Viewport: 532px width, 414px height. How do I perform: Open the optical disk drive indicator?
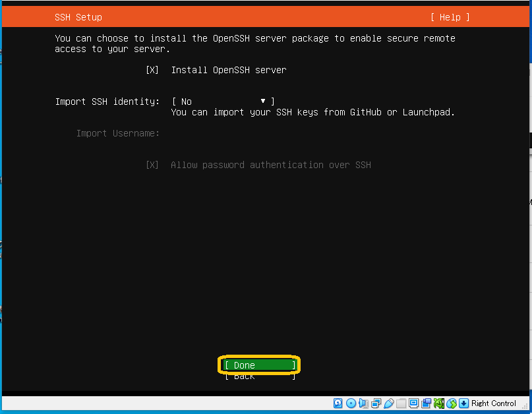click(x=351, y=403)
